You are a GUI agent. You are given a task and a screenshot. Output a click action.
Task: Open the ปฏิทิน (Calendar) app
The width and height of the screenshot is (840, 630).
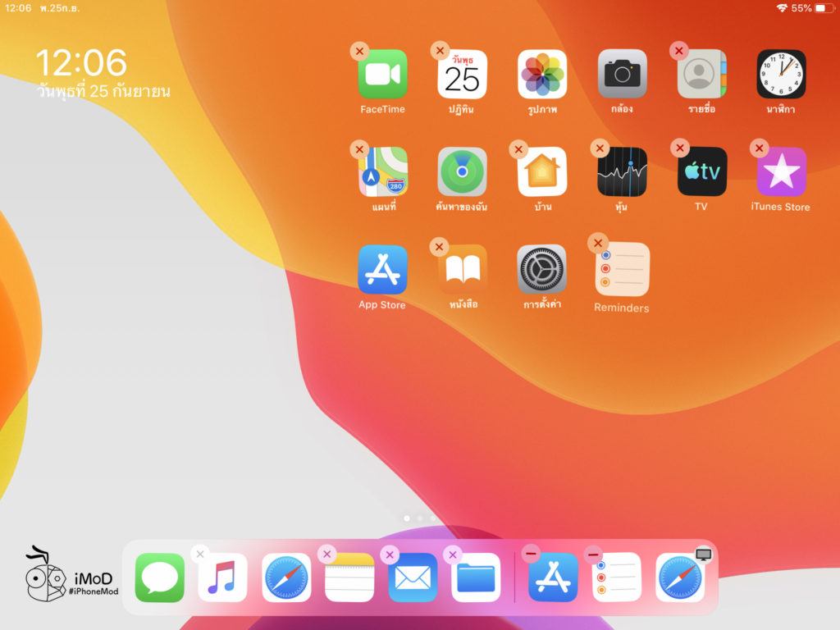click(462, 75)
